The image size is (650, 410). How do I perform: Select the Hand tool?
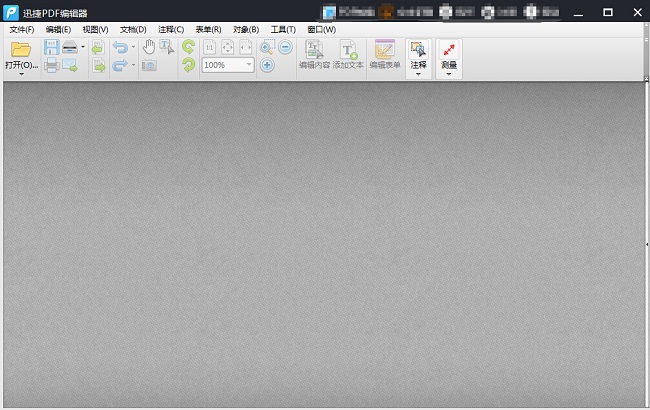pos(149,47)
